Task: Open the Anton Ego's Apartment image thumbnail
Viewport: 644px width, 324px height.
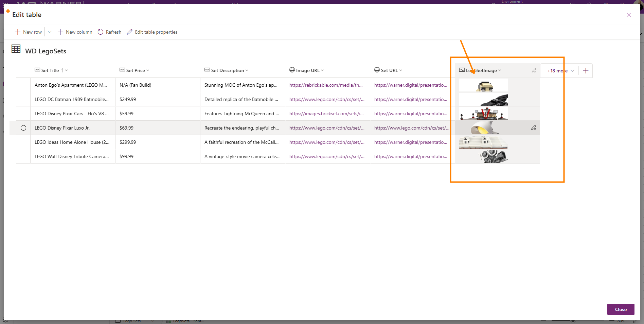Action: click(x=484, y=85)
